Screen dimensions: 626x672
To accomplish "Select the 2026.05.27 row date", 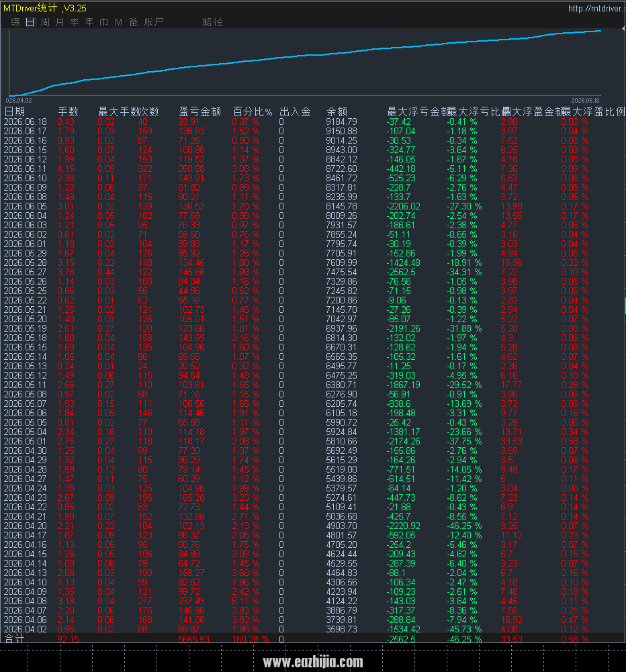I will pos(26,272).
